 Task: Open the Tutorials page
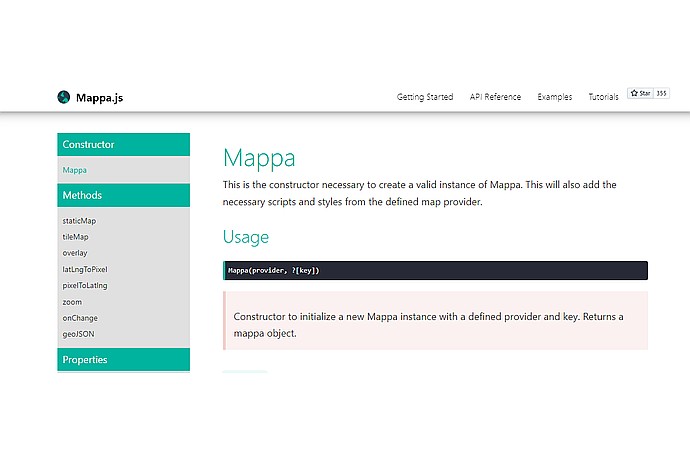pos(603,97)
